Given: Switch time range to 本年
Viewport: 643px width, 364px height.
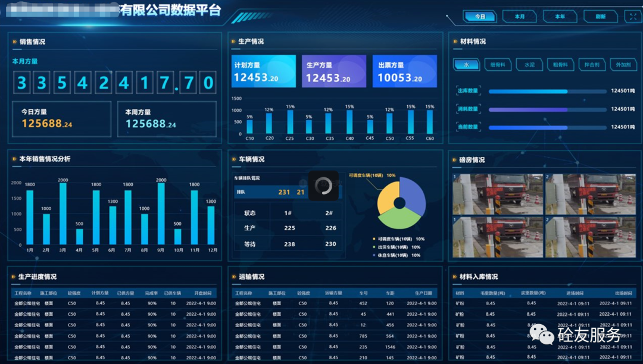Looking at the screenshot, I should click(x=560, y=17).
